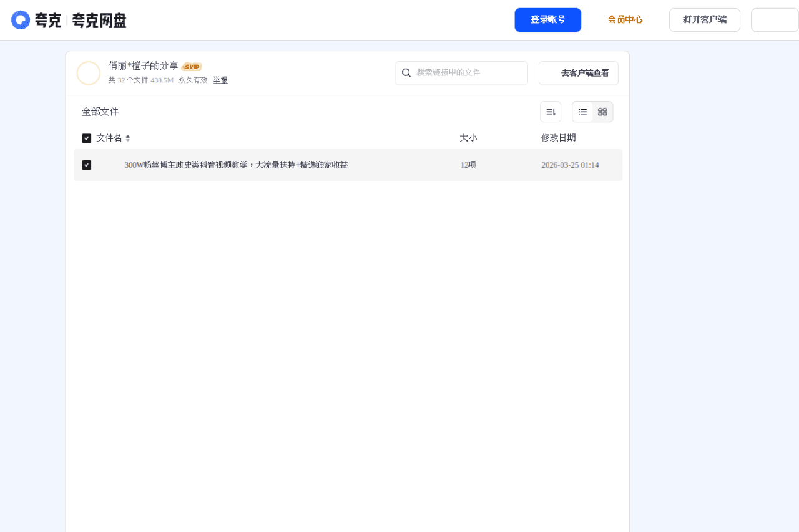
Task: Uncheck the checkbox on the 300W粉丝博主 folder row
Action: (87, 165)
